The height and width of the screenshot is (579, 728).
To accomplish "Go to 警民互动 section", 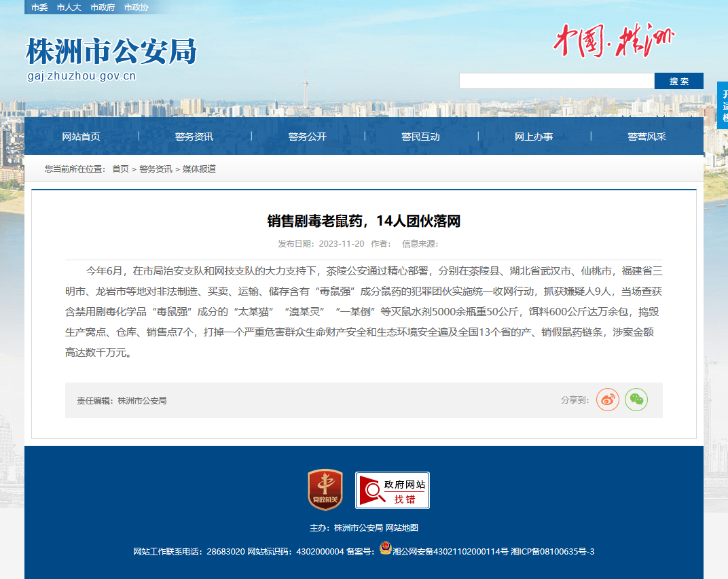I will (x=420, y=137).
